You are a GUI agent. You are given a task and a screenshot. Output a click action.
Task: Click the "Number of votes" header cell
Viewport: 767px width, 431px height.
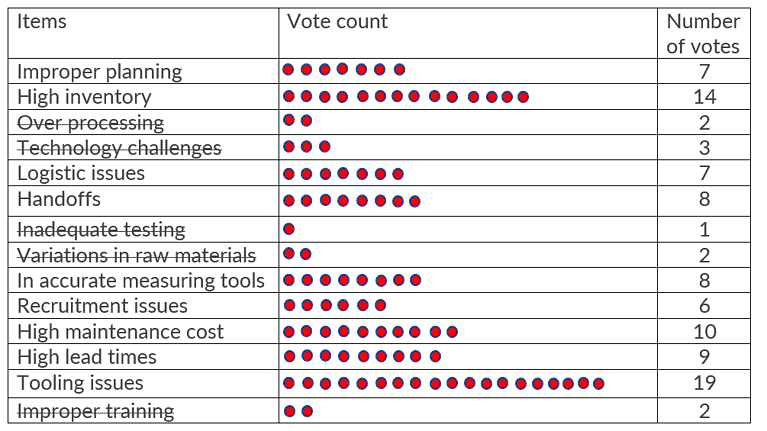click(703, 33)
